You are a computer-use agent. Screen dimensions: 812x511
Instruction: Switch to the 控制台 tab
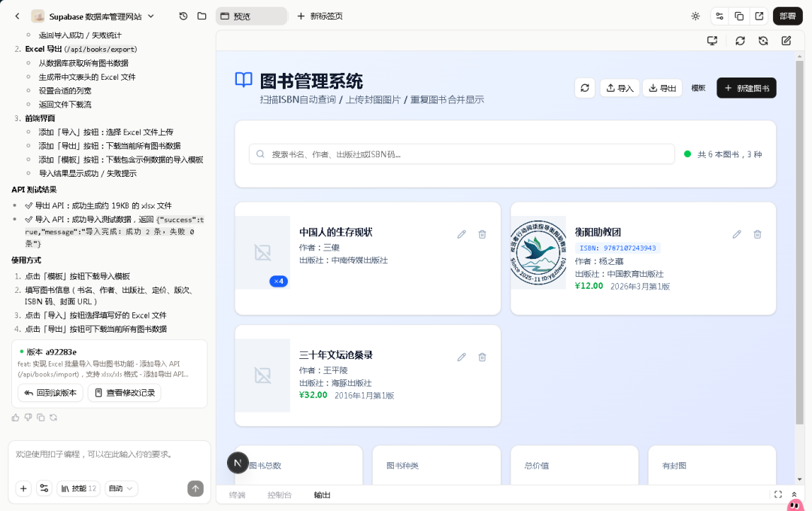(280, 494)
